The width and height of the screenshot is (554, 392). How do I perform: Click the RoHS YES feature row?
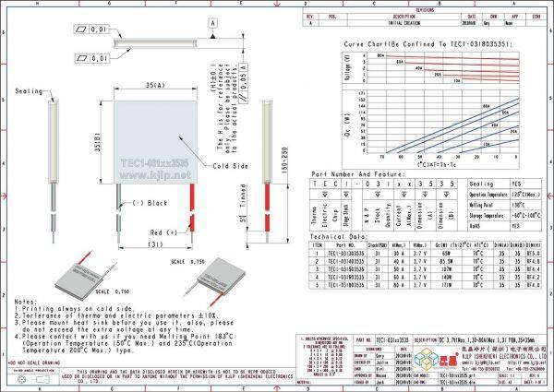507,225
